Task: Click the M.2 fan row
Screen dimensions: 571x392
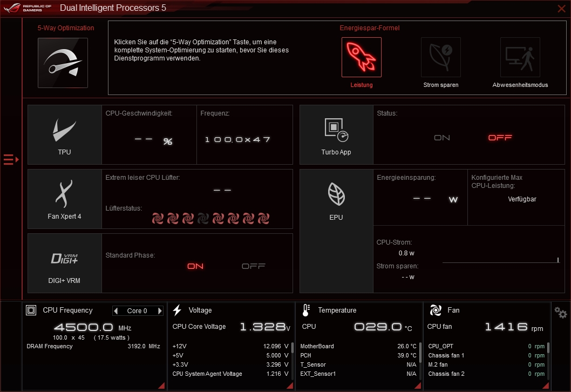Action: pos(486,364)
